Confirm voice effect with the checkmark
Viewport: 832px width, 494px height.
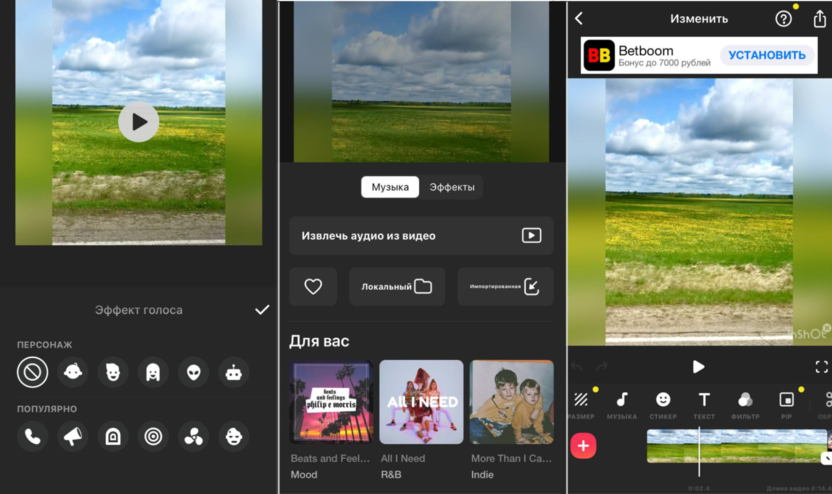tap(262, 310)
